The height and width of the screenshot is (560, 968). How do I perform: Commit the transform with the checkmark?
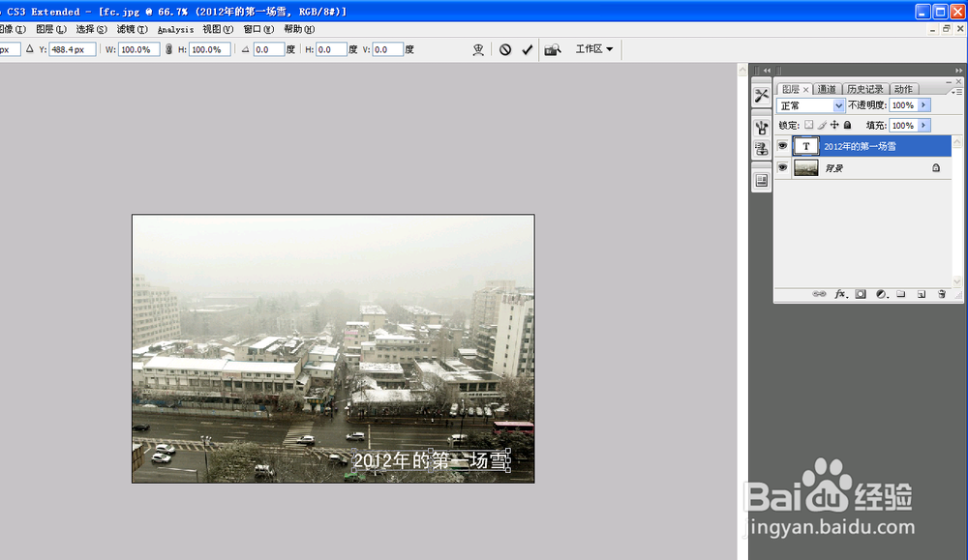coord(527,49)
